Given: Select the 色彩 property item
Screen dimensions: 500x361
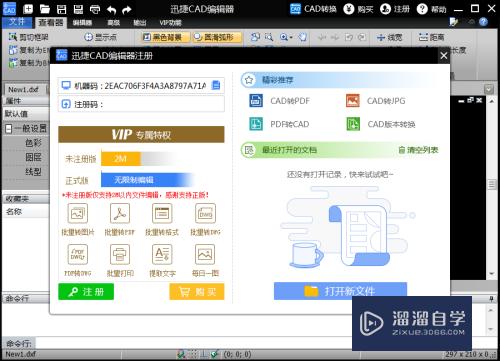Looking at the screenshot, I should [33, 143].
